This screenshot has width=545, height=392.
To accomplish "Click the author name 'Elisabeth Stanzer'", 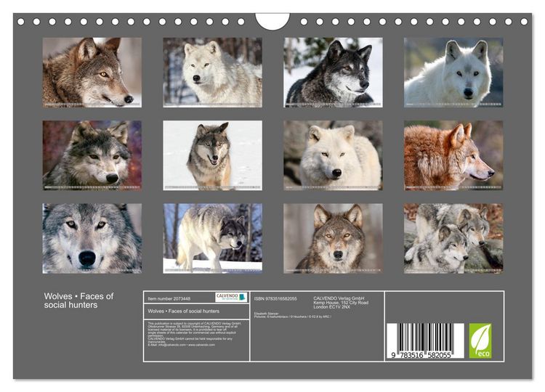I will coord(266,314).
